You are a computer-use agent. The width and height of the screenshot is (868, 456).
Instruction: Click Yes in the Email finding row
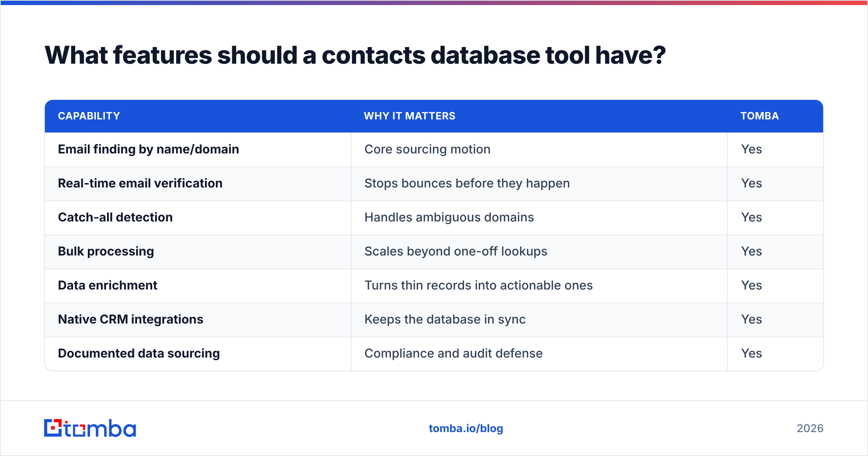point(752,149)
